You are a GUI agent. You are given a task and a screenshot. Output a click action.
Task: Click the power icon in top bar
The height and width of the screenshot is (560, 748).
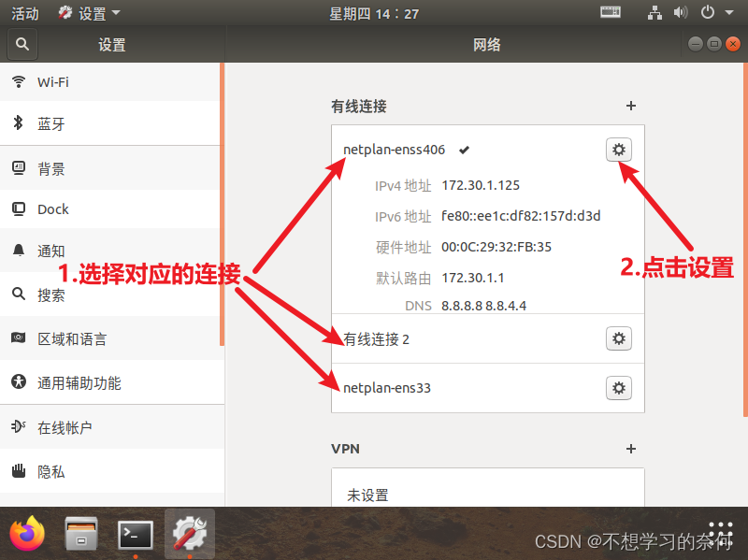coord(707,12)
